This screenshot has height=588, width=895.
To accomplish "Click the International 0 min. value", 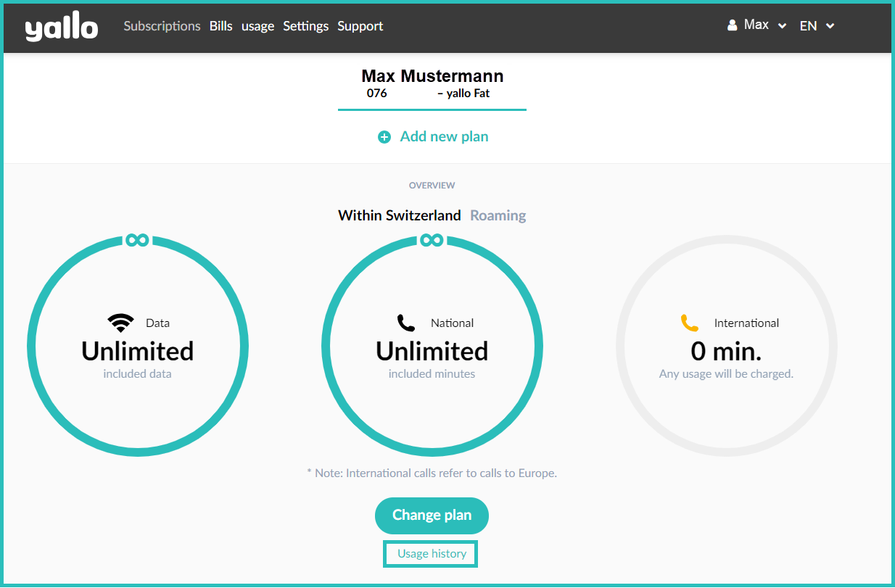I will click(727, 351).
